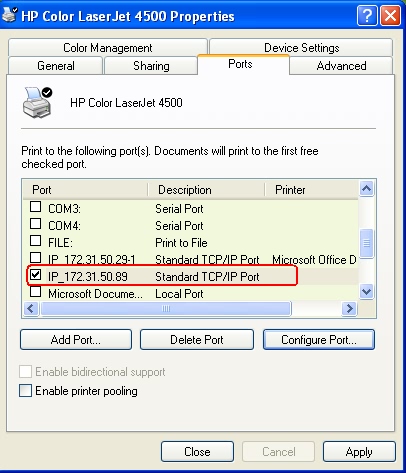The height and width of the screenshot is (473, 406).
Task: Select the IP_172.31.50.89 port name
Action: point(88,277)
